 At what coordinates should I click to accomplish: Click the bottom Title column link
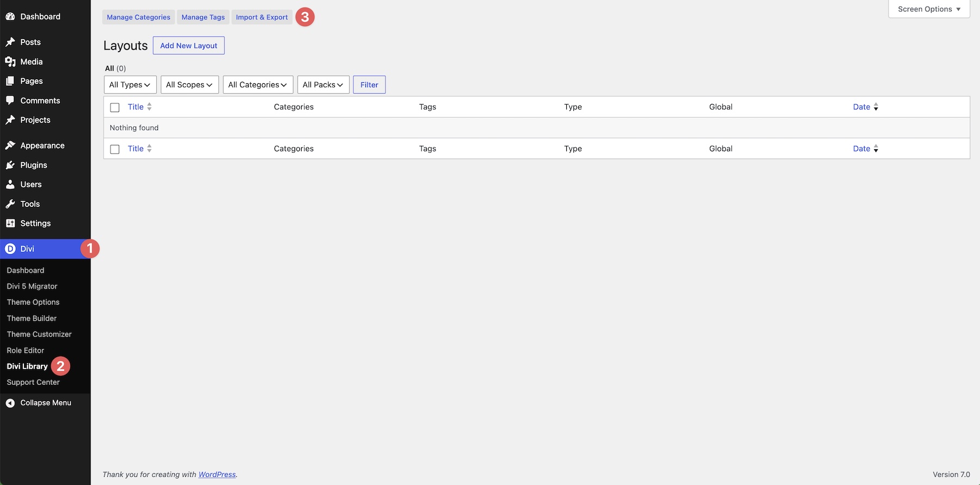click(x=136, y=149)
